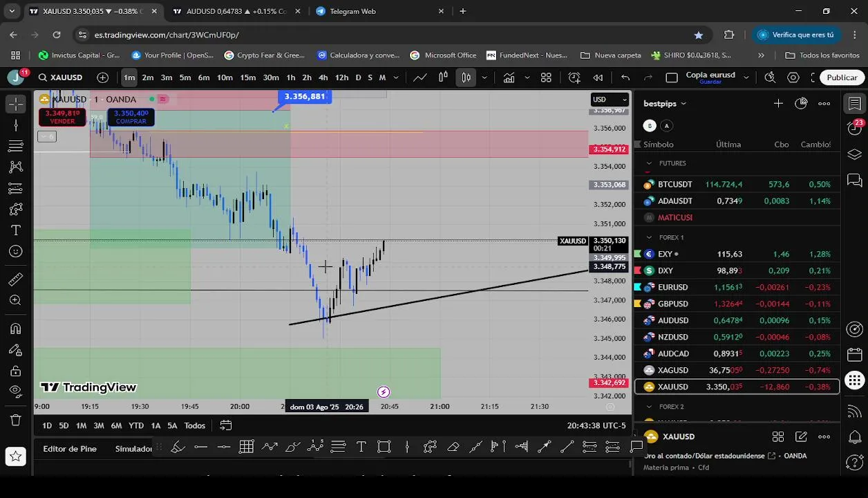Open the forecasting and measurement tools
868x498 pixels.
[16, 188]
